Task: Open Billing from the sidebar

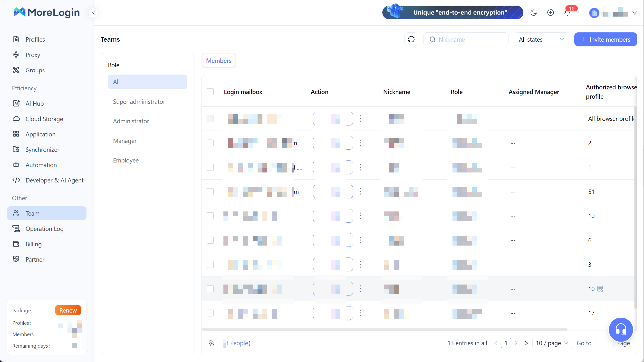Action: (x=33, y=244)
